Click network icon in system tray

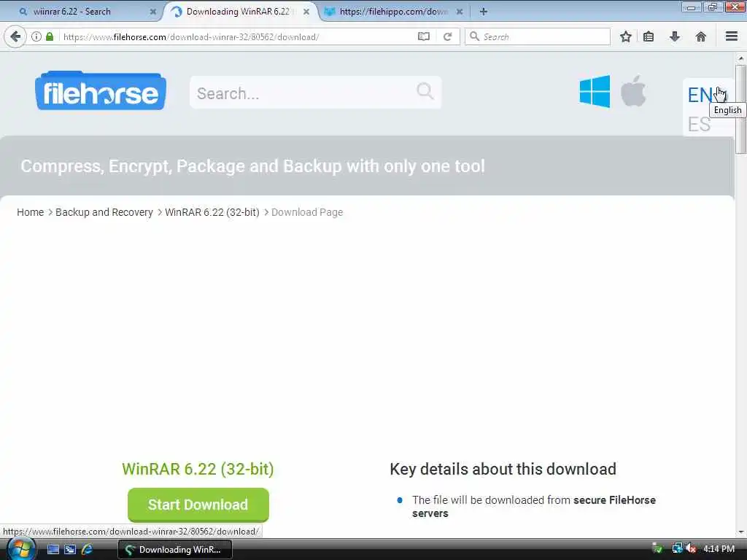click(677, 549)
